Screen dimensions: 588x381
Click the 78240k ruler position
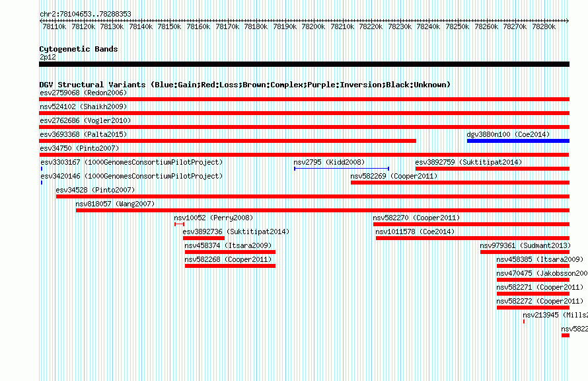[x=428, y=26]
